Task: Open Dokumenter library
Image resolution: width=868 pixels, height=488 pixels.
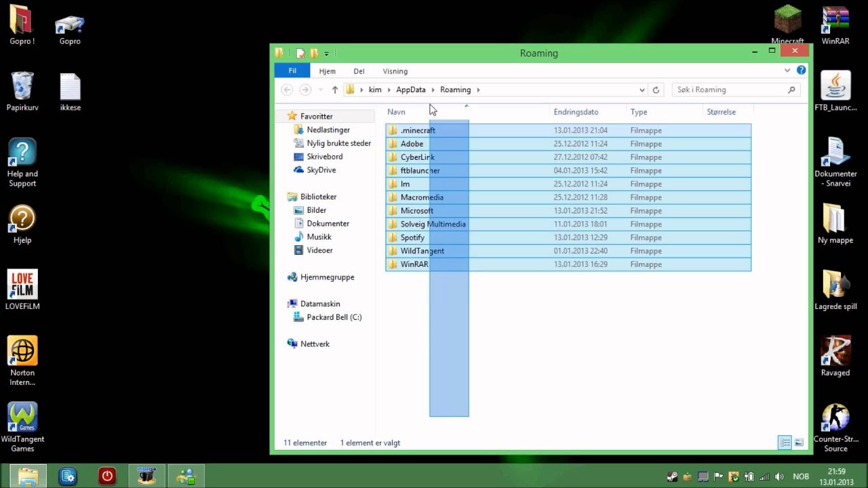Action: (x=328, y=224)
